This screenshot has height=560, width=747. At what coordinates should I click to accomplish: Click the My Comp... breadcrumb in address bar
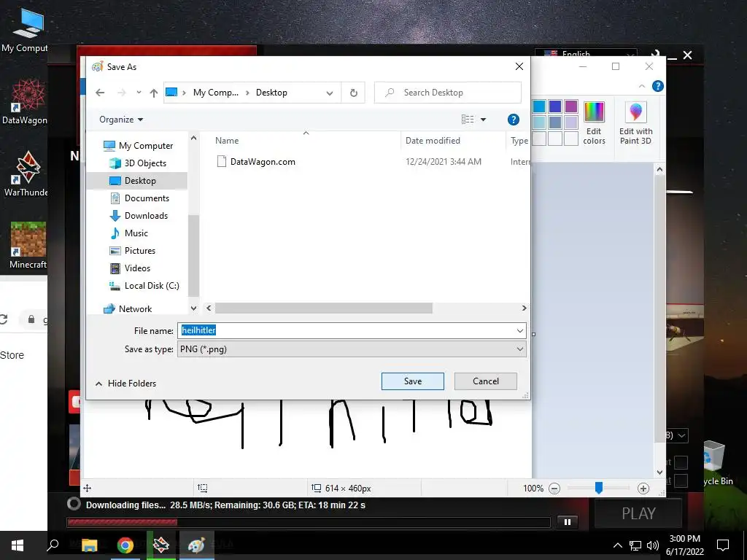tap(215, 93)
